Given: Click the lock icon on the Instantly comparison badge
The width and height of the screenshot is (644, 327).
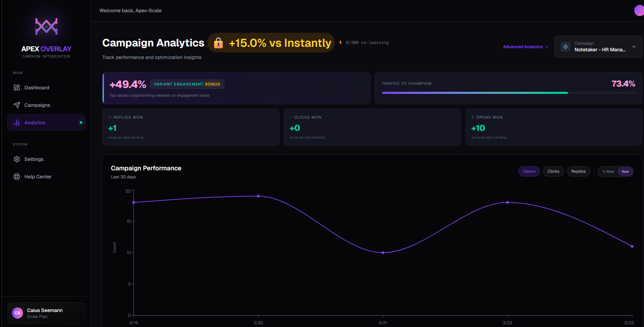Looking at the screenshot, I should click(x=218, y=43).
